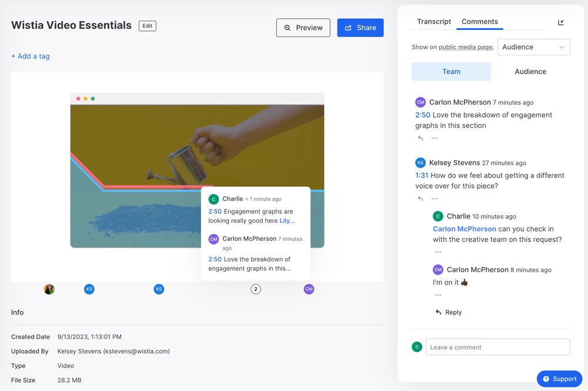Open the Audience dropdown for public media page
The image size is (588, 391).
(534, 47)
